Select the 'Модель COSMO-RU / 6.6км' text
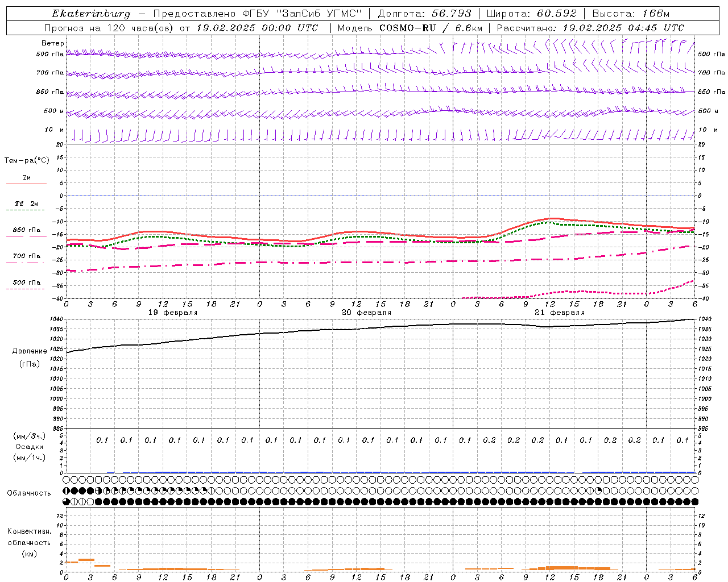Image resolution: width=728 pixels, height=582 pixels. pos(409,28)
